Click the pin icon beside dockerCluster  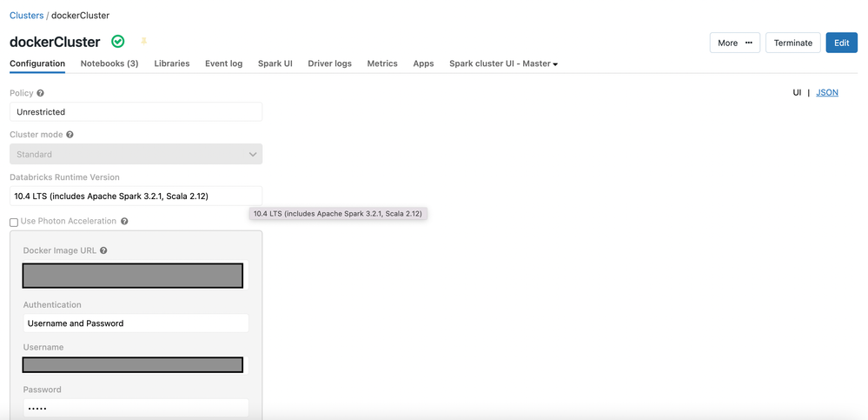pyautogui.click(x=144, y=42)
